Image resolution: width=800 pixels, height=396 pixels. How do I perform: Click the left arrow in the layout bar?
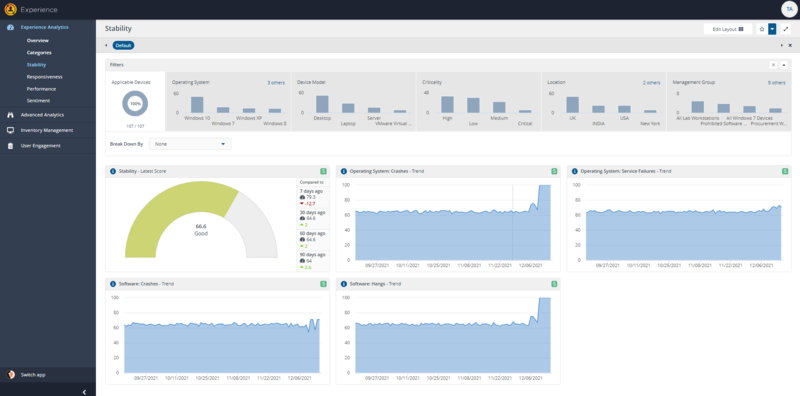[106, 45]
